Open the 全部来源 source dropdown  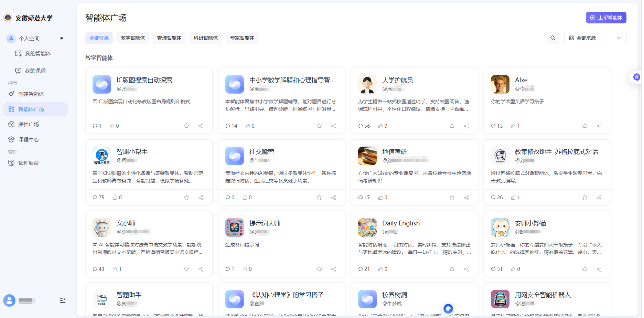pyautogui.click(x=595, y=38)
